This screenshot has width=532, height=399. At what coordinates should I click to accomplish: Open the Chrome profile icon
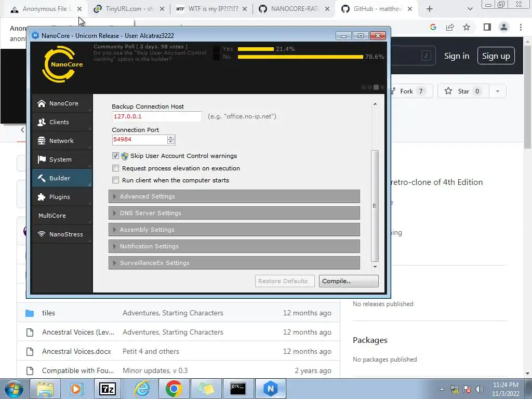[x=504, y=27]
